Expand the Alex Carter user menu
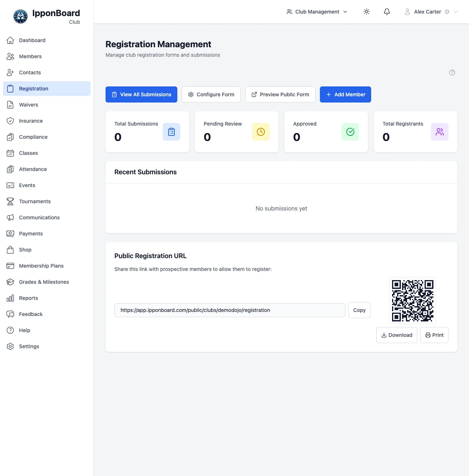Screen dimensions: 469x476 click(x=431, y=12)
